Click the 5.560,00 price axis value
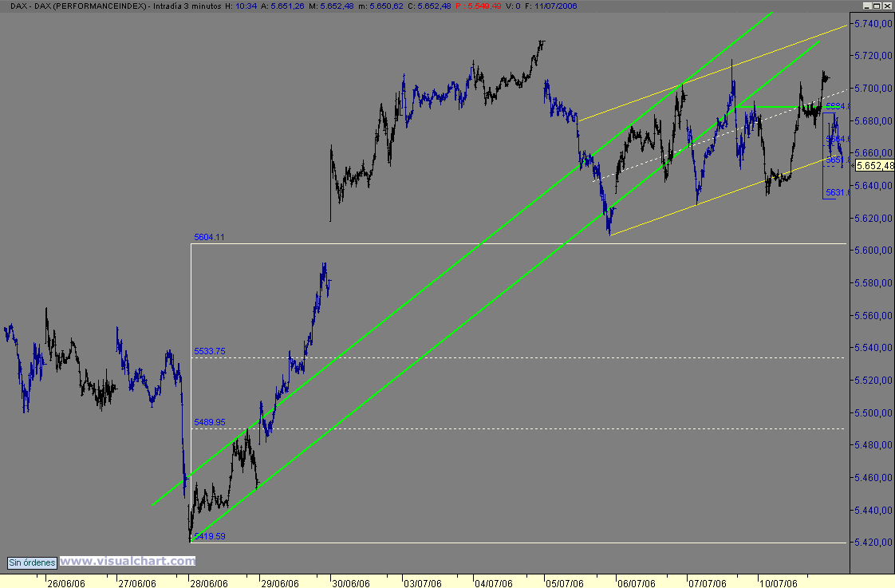This screenshot has width=895, height=588. 873,315
